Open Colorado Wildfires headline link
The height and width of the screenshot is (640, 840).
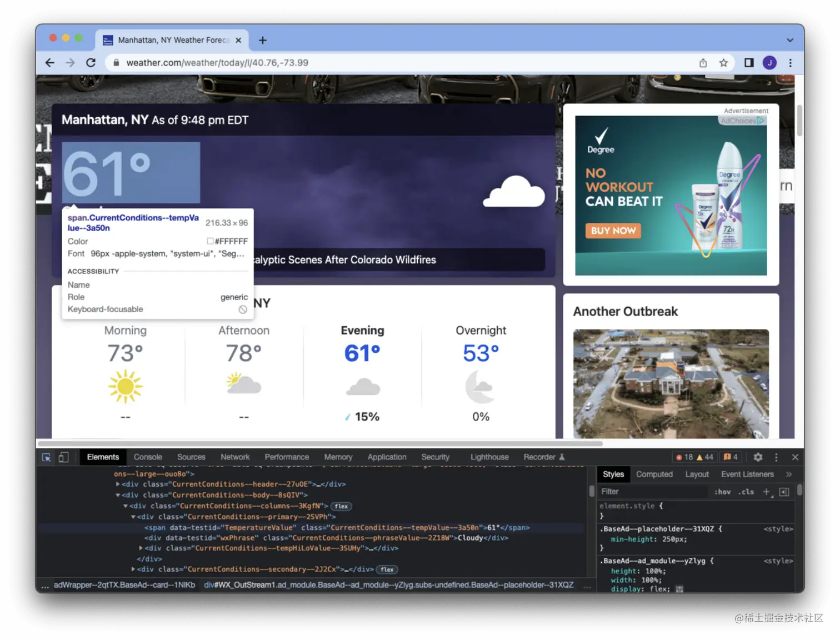pyautogui.click(x=345, y=260)
